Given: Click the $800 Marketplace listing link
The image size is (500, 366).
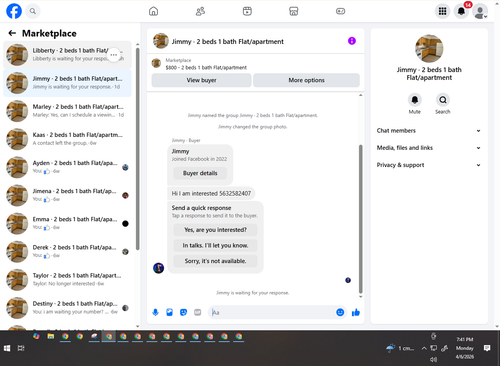Looking at the screenshot, I should pos(206,68).
